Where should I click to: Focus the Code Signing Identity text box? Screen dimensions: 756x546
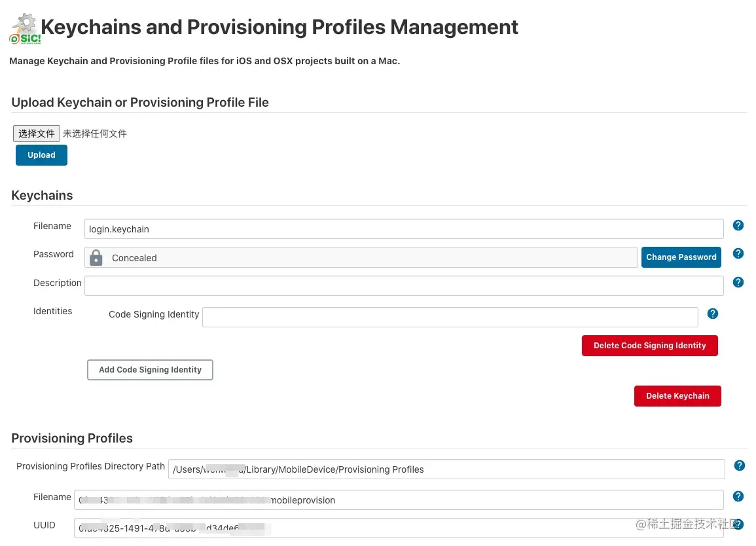[x=450, y=317]
